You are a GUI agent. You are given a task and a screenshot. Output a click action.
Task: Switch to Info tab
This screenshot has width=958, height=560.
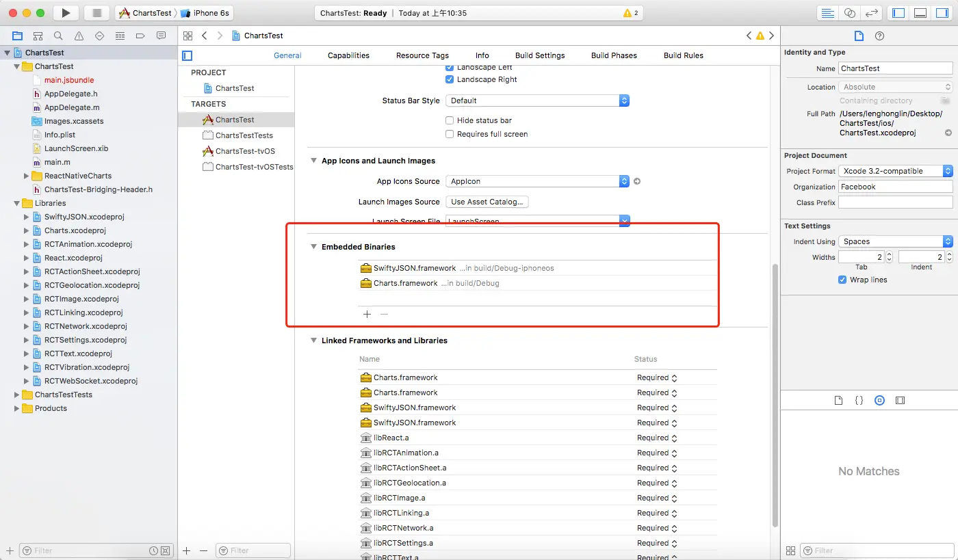pyautogui.click(x=482, y=55)
